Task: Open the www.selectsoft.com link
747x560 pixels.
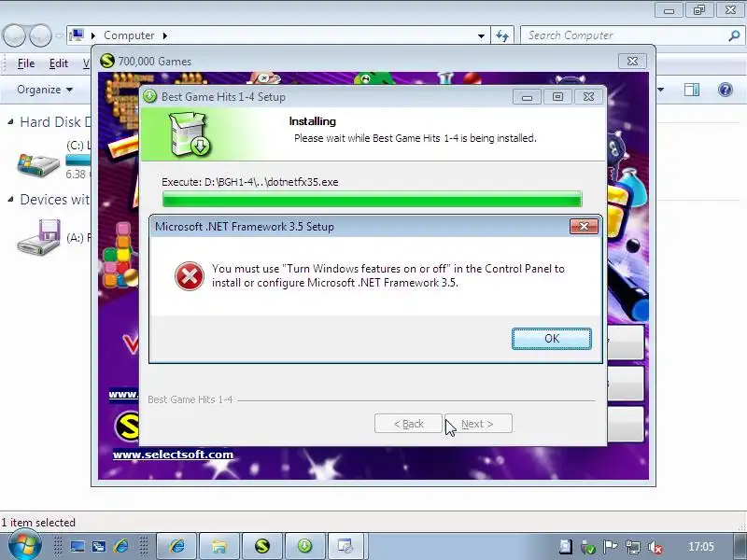Action: click(x=173, y=455)
